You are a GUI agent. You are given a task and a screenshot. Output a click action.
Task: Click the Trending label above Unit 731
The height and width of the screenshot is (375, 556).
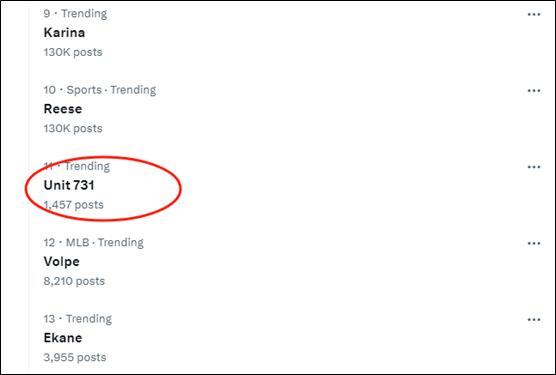[x=87, y=166]
